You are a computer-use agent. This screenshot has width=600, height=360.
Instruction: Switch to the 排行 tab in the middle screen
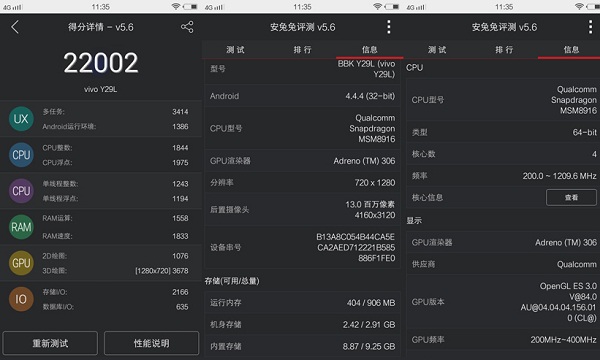point(302,50)
